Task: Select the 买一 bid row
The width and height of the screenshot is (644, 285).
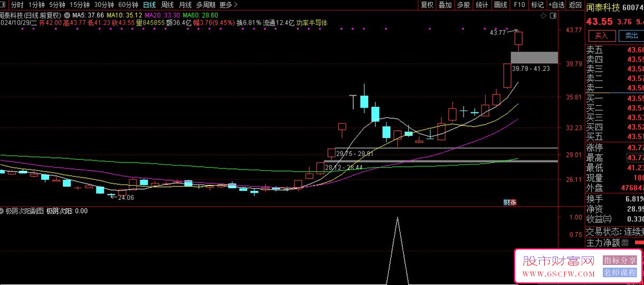Action: click(614, 99)
